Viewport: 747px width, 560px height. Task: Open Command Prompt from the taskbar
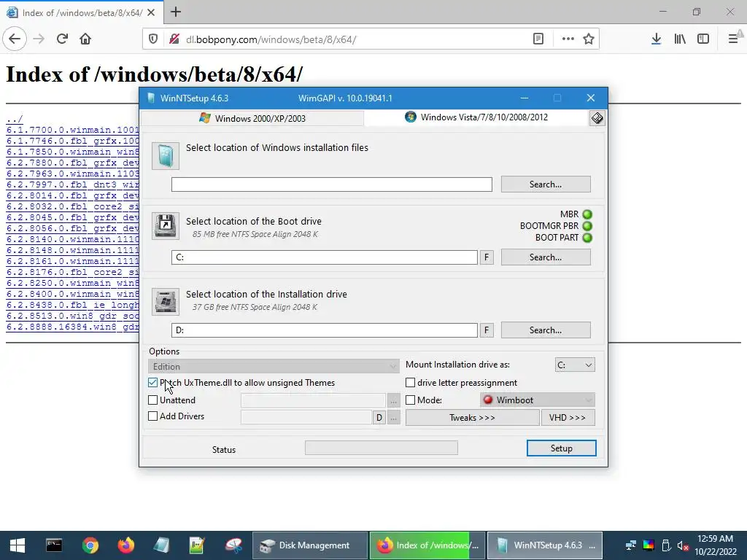(x=54, y=545)
